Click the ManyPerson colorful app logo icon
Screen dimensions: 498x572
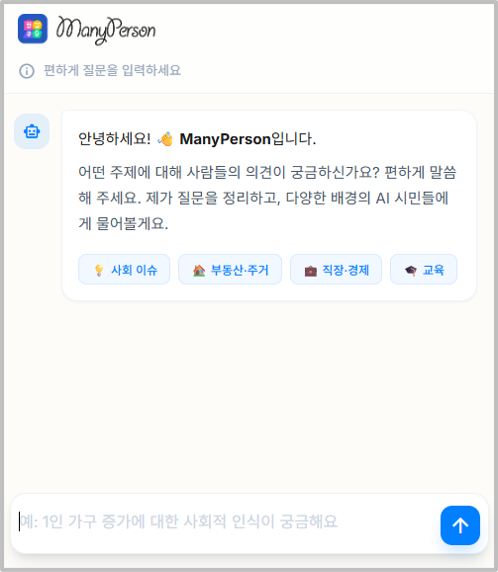tap(33, 29)
